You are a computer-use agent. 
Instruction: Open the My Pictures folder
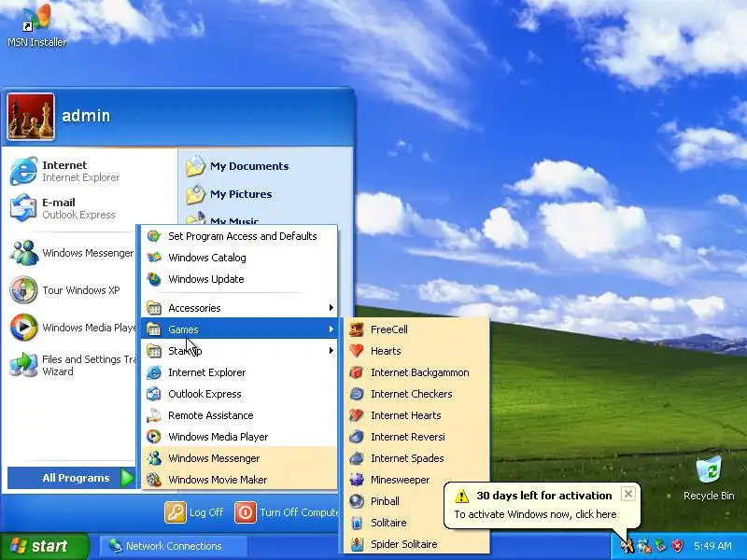point(229,194)
